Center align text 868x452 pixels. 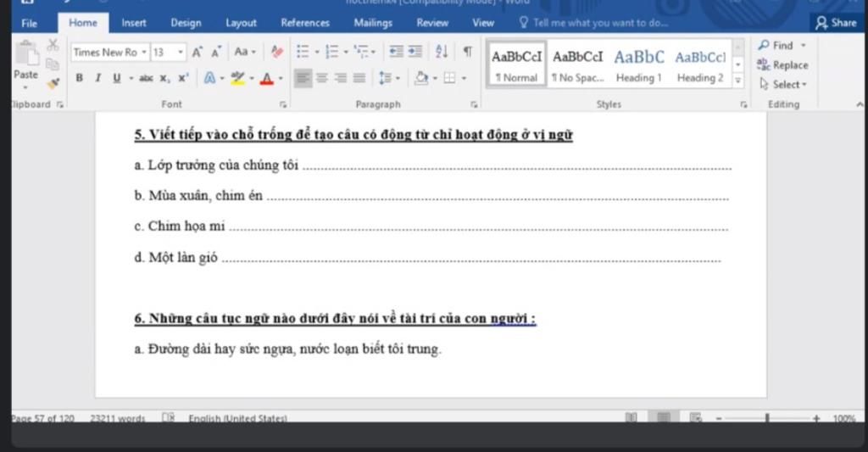point(321,78)
